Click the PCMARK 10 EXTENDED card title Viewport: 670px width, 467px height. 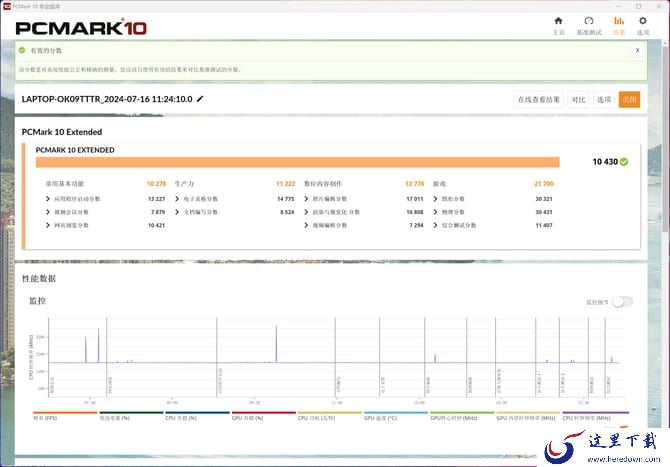75,150
